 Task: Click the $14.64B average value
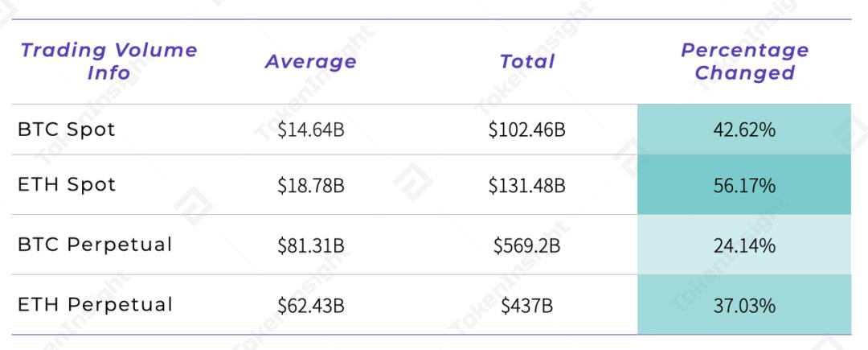coord(310,130)
